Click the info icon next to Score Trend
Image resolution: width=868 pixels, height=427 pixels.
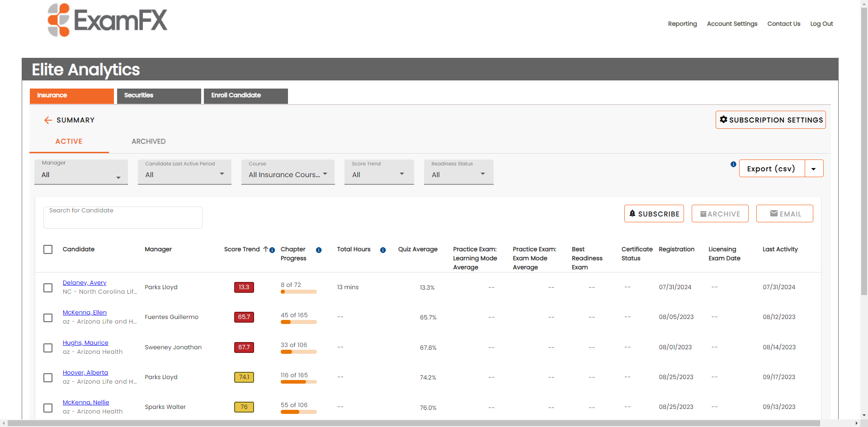(x=272, y=250)
